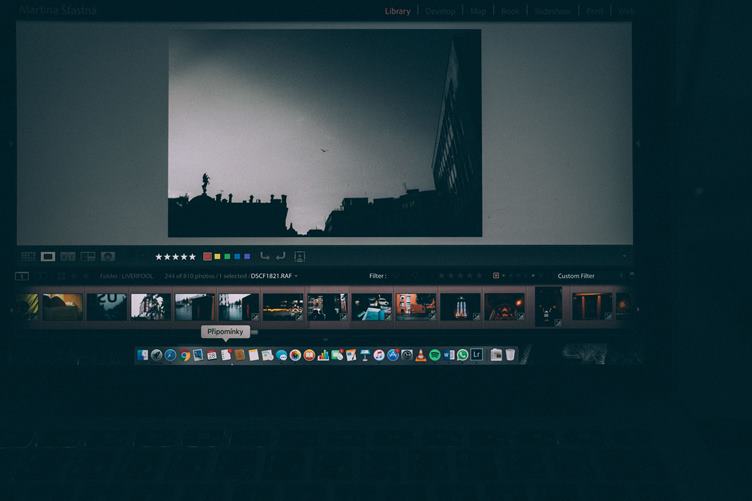Apply the red color label
The width and height of the screenshot is (752, 501).
coord(207,256)
